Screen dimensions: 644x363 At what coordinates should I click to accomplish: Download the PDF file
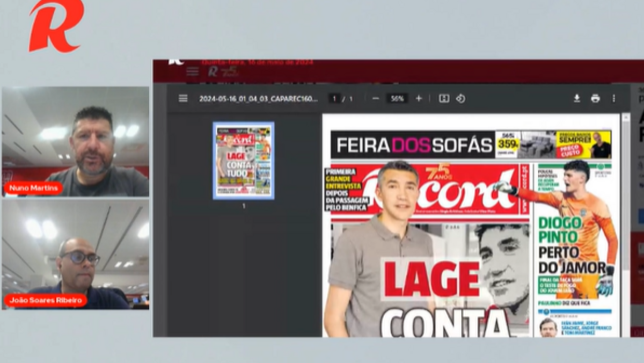[x=577, y=99]
